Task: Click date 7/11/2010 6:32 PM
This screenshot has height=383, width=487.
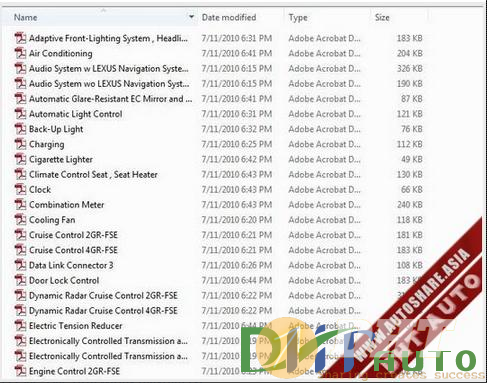Action: point(237,129)
